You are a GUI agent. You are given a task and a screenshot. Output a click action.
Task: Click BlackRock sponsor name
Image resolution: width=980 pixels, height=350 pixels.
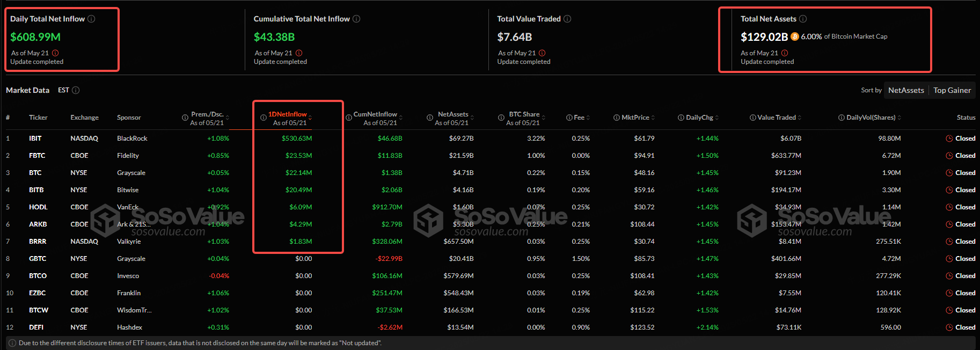click(x=132, y=138)
